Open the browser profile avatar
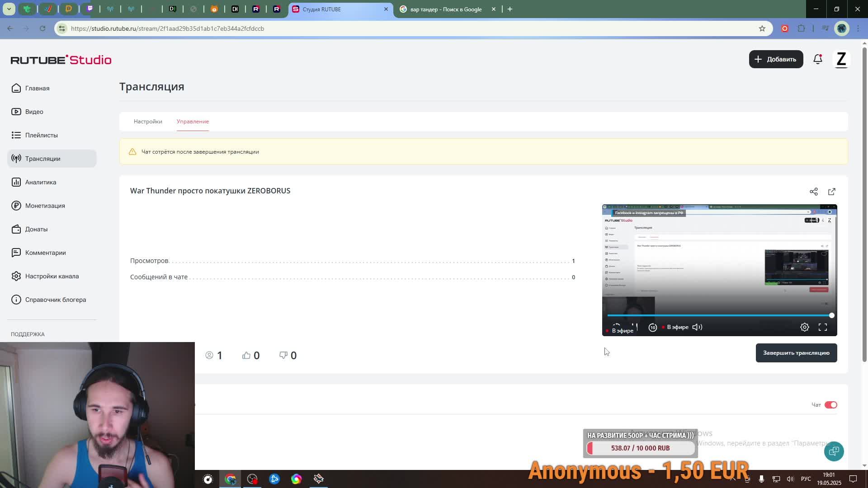 (x=841, y=28)
